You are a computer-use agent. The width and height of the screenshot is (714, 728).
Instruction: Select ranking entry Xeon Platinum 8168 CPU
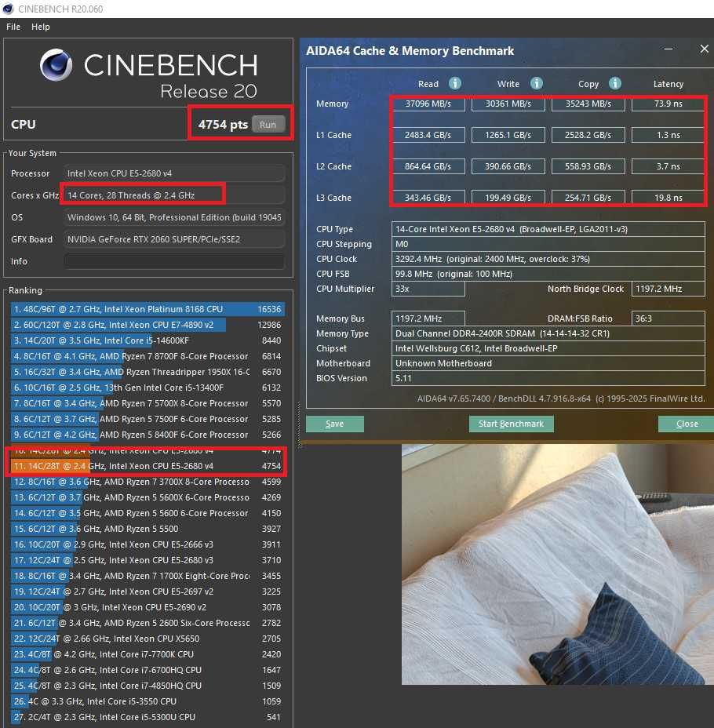148,309
